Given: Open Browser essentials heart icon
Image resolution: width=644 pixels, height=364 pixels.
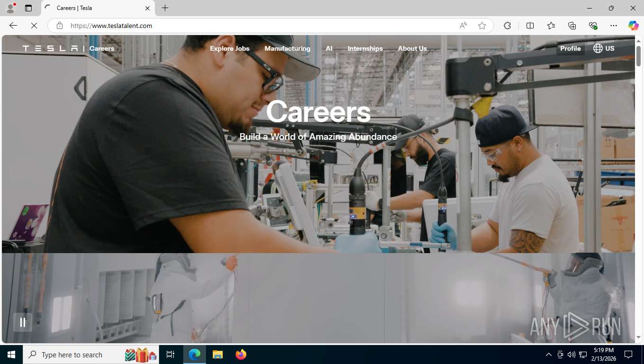Looking at the screenshot, I should (x=593, y=26).
